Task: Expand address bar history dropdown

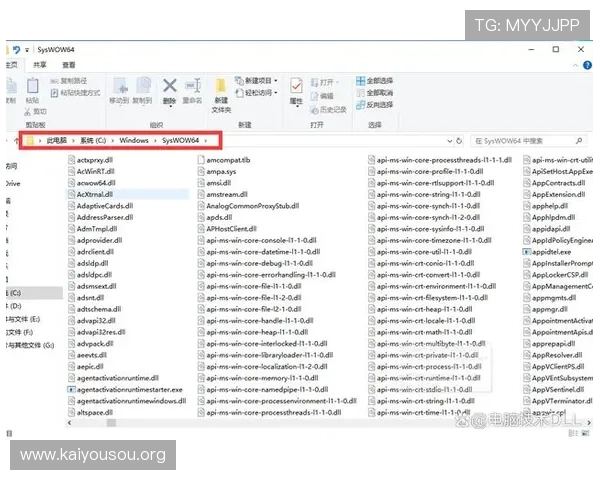Action: pyautogui.click(x=450, y=141)
